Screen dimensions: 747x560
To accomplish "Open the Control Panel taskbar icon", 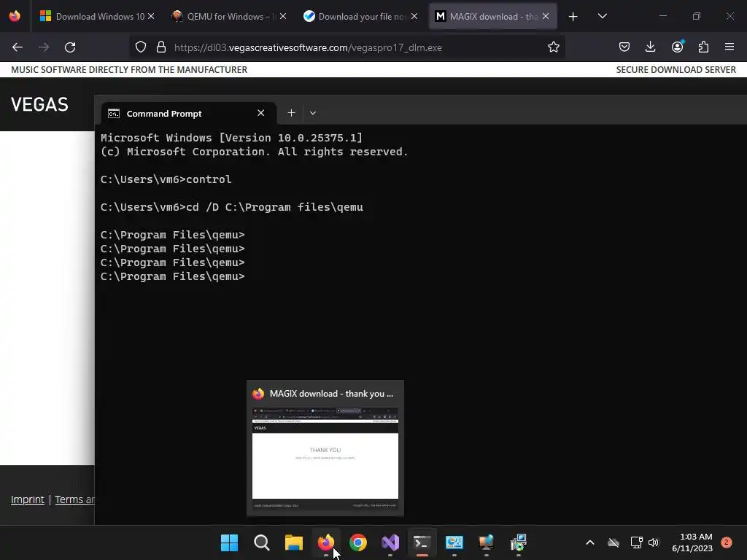I will click(454, 542).
